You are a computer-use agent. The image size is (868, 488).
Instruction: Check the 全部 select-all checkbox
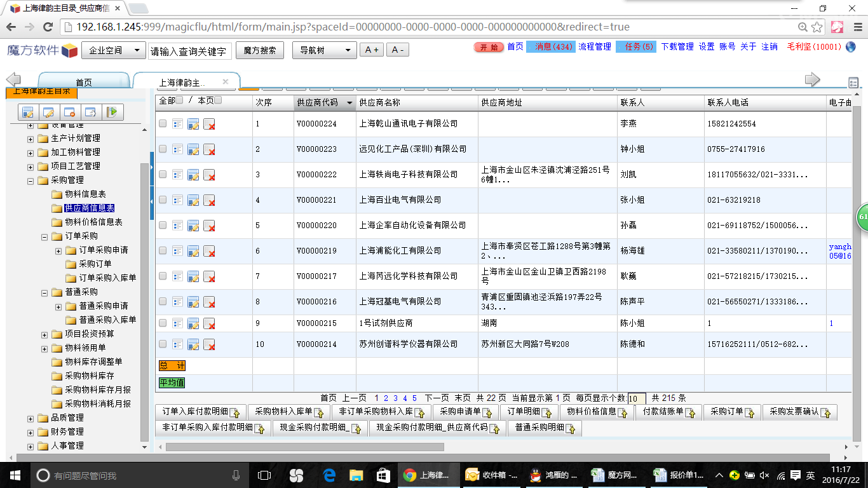click(x=179, y=100)
